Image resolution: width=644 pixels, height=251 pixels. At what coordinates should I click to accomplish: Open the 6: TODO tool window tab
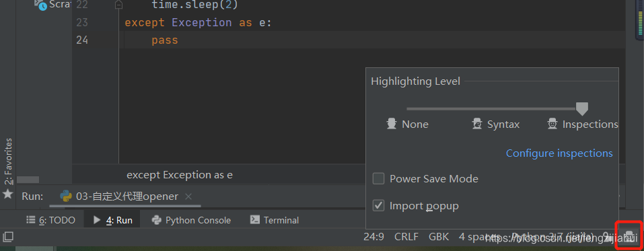pos(51,220)
